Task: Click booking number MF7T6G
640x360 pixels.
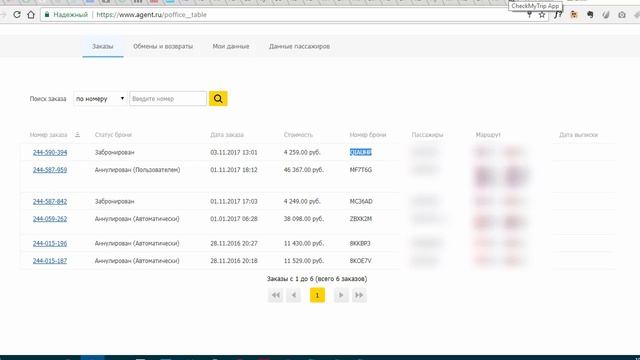Action: [x=361, y=170]
